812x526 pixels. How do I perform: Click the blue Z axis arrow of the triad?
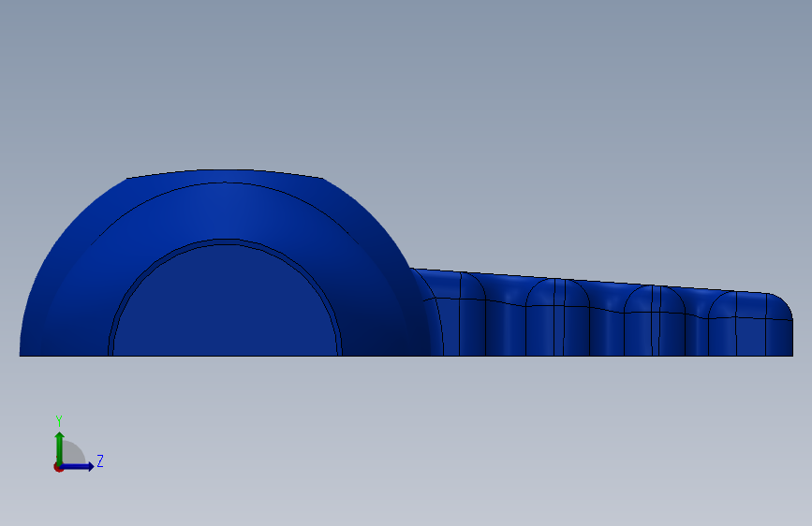point(78,466)
